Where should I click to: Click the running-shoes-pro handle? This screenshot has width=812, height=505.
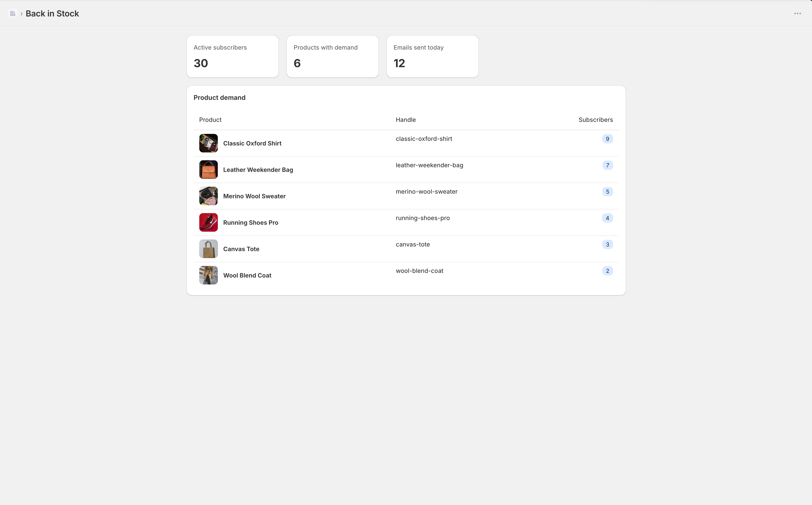[x=423, y=218]
